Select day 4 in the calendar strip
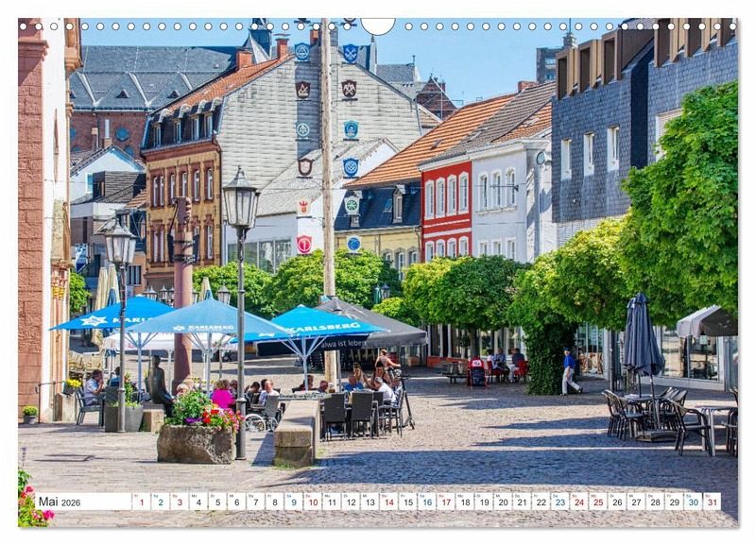Viewport: 756px width, 545px height. coord(198,502)
